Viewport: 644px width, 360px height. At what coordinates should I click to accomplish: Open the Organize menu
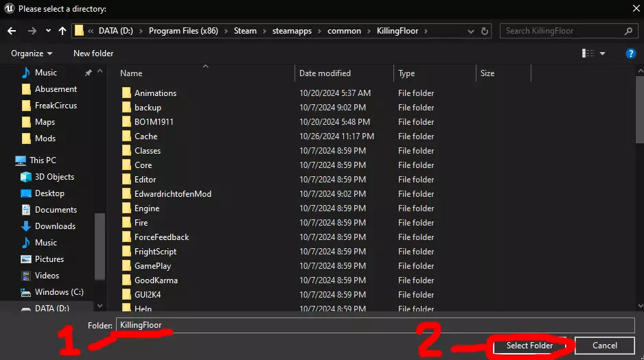[32, 53]
